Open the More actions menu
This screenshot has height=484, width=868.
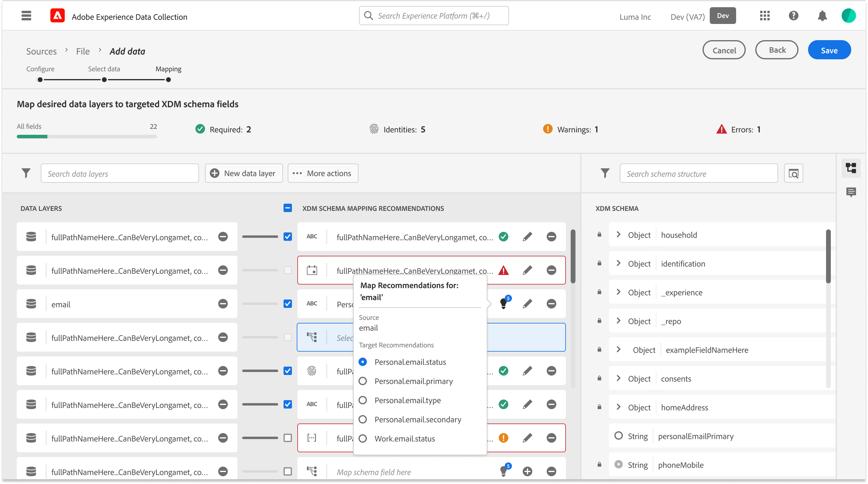323,173
